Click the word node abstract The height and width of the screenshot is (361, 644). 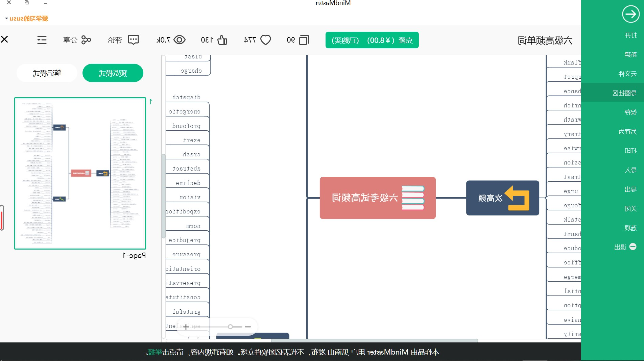(x=186, y=169)
